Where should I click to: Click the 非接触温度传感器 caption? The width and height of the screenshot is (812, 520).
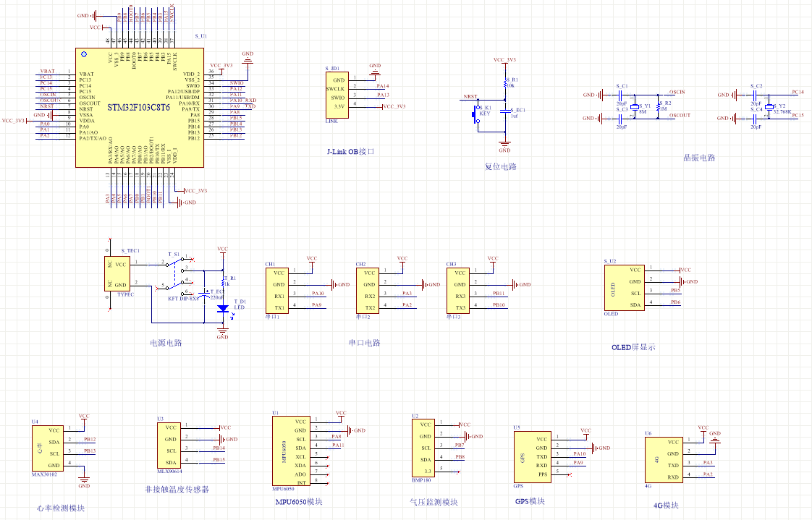[x=177, y=489]
